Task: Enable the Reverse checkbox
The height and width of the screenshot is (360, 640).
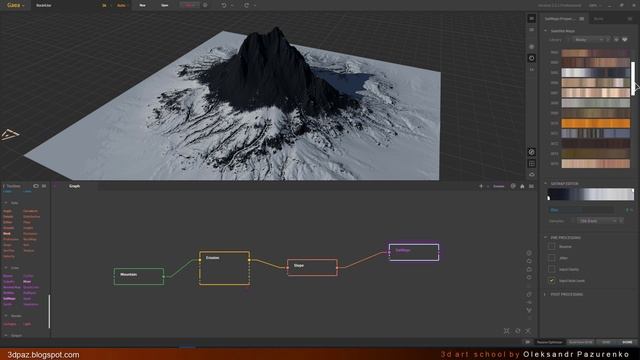Action: pos(551,247)
